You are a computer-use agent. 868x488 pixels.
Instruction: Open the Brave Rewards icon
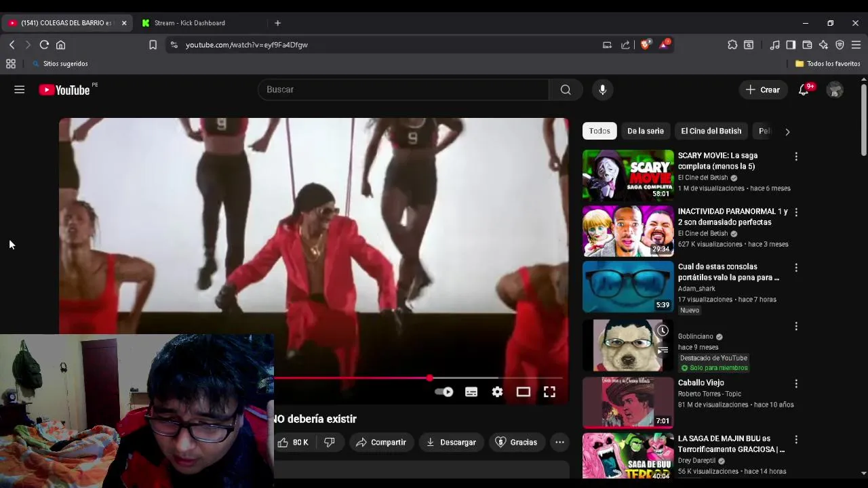click(x=665, y=45)
